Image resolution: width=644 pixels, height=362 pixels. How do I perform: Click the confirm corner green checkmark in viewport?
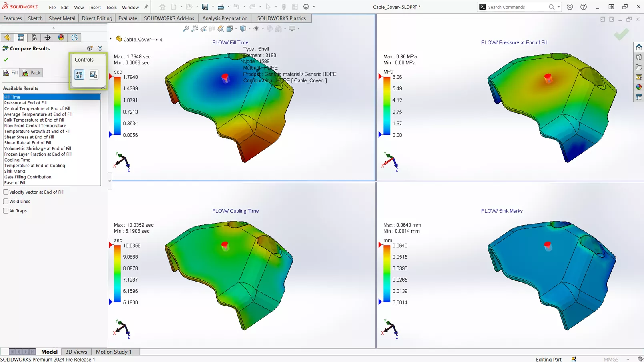(x=621, y=34)
